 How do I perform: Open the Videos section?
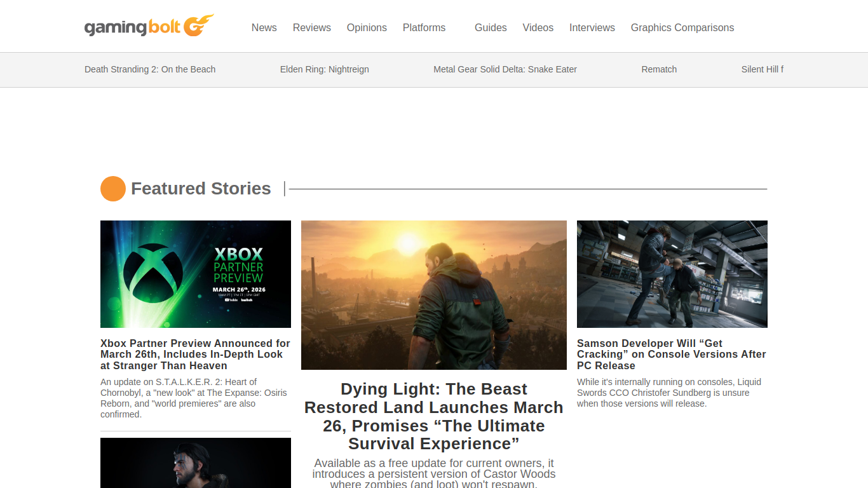click(x=538, y=28)
